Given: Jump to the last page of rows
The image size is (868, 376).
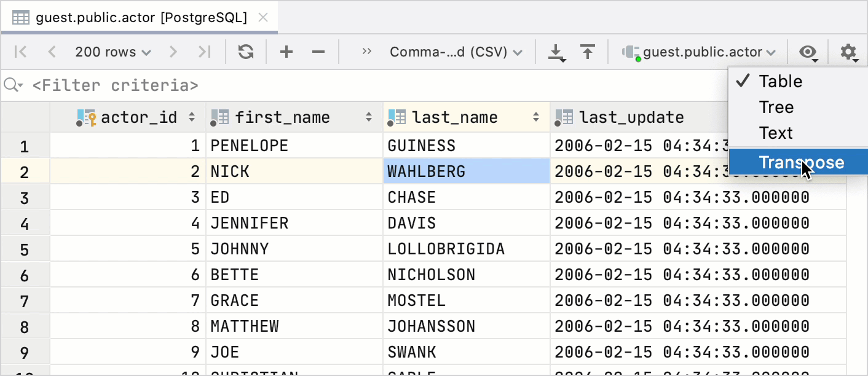Looking at the screenshot, I should tap(204, 52).
